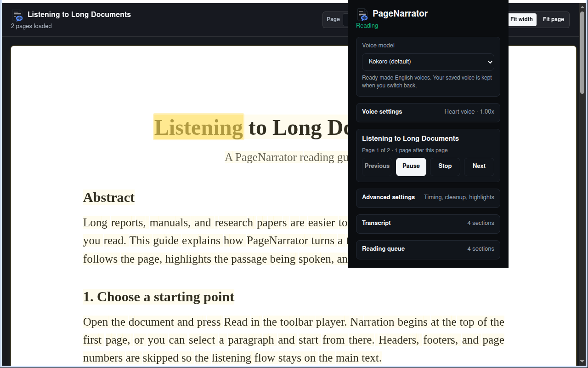Click the paragraph starting "Open the document"
The width and height of the screenshot is (588, 368).
pyautogui.click(x=294, y=340)
